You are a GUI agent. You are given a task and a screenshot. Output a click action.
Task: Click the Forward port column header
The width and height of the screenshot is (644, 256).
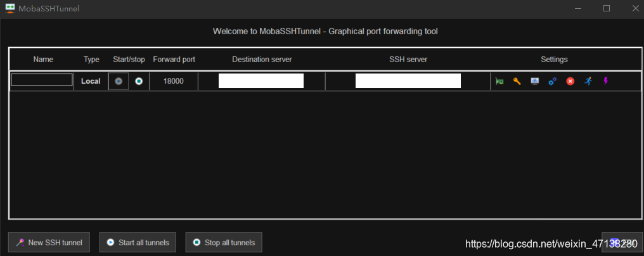coord(174,59)
